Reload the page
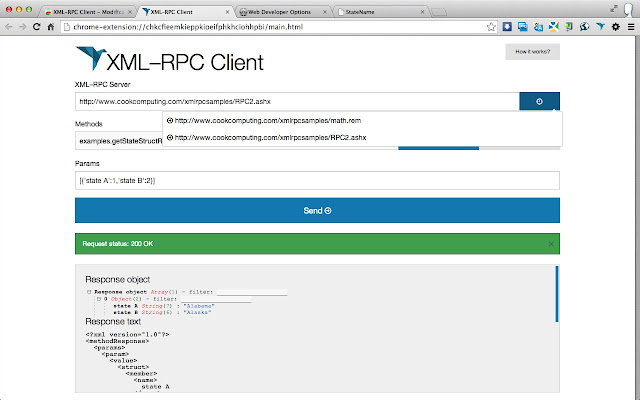The image size is (640, 400). point(36,27)
